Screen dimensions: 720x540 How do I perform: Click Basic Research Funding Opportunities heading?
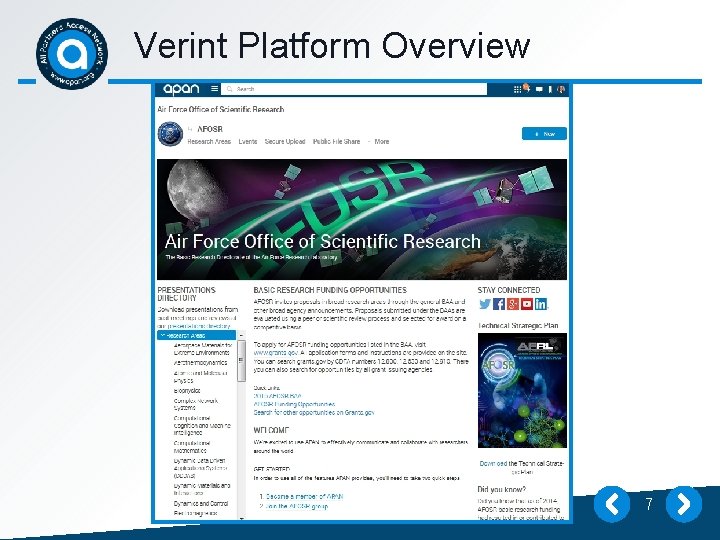[330, 290]
